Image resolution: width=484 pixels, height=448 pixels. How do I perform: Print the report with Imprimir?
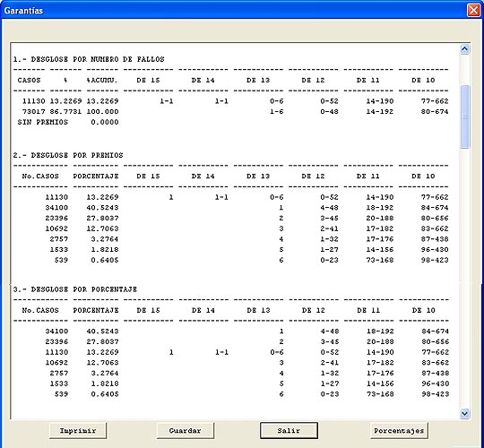78,430
